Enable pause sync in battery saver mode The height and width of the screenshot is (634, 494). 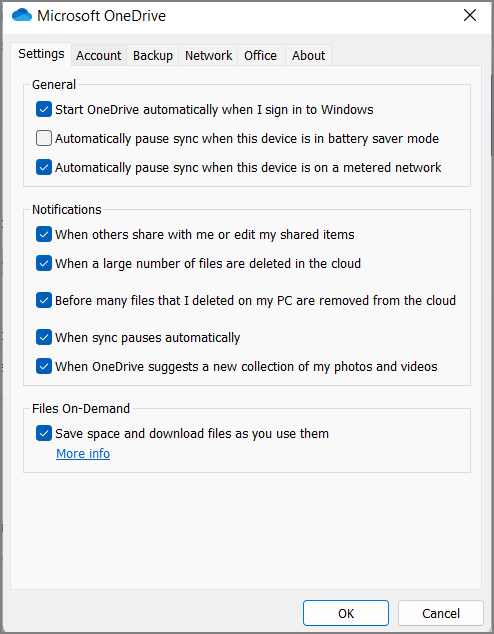(x=44, y=138)
